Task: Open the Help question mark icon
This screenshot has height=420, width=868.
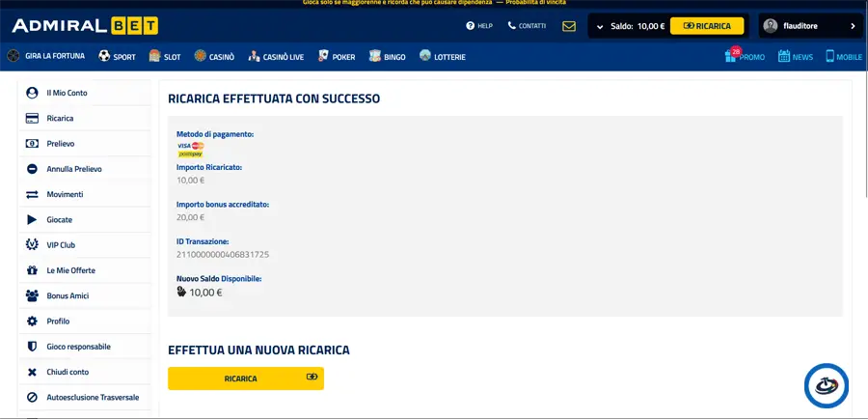Action: pos(470,25)
